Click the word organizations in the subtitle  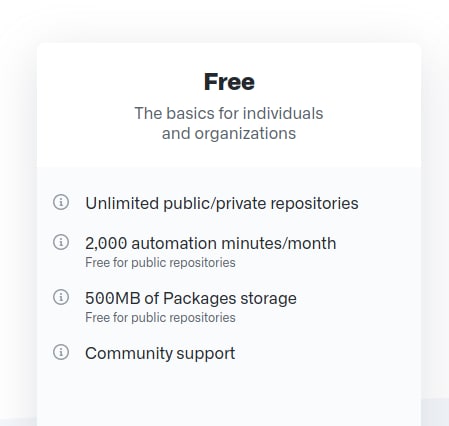(x=245, y=134)
